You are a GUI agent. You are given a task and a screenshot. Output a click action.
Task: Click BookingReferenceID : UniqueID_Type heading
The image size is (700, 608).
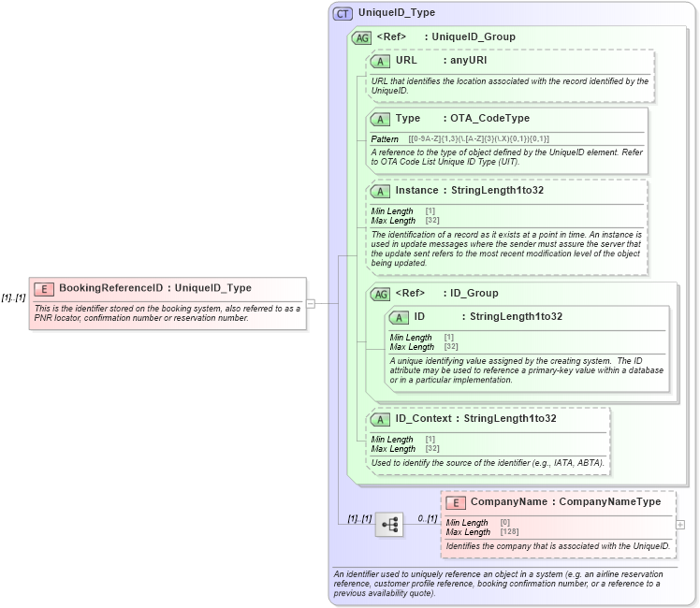pos(155,288)
